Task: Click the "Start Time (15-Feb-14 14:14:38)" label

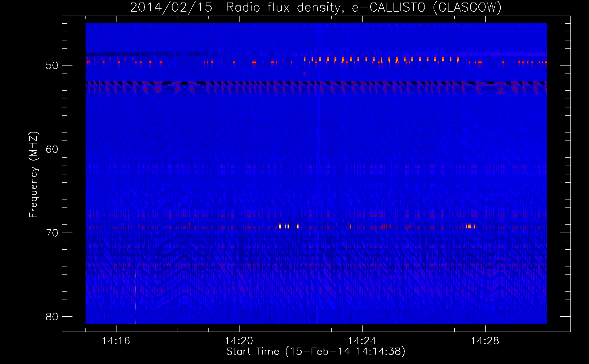Action: (316, 352)
